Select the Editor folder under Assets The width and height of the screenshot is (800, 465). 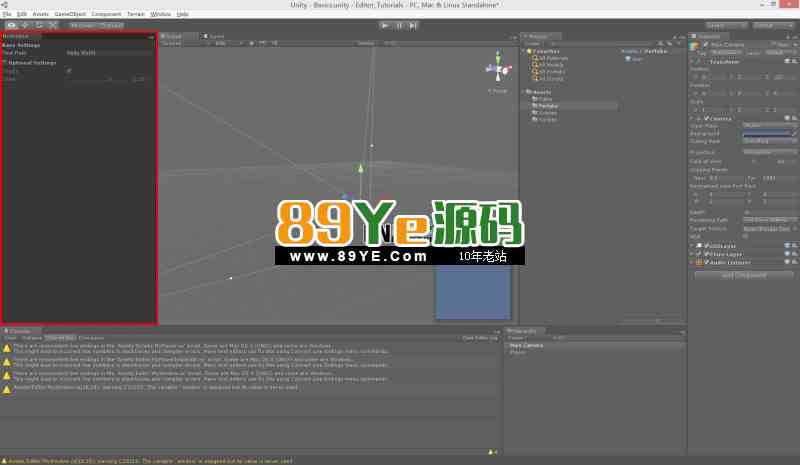(x=542, y=99)
